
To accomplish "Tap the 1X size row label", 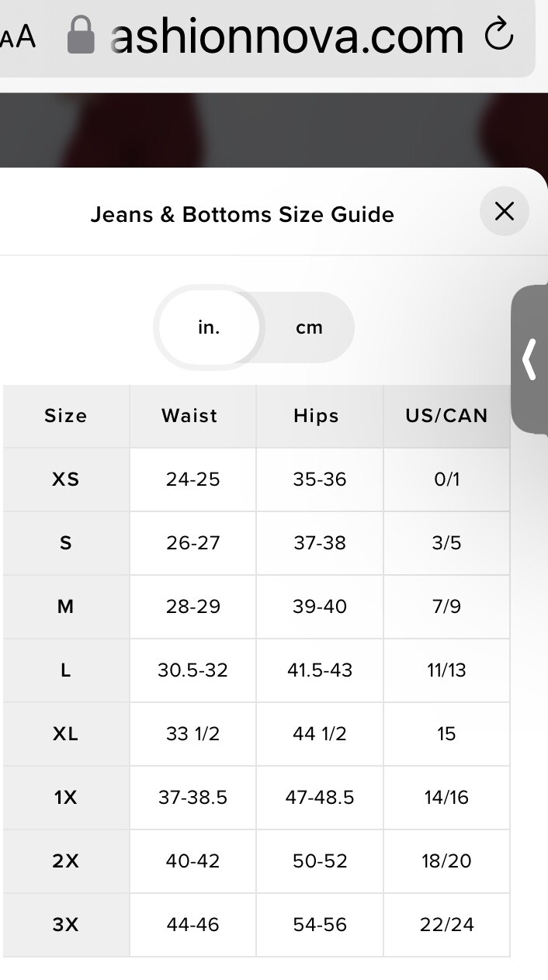I will tap(66, 798).
